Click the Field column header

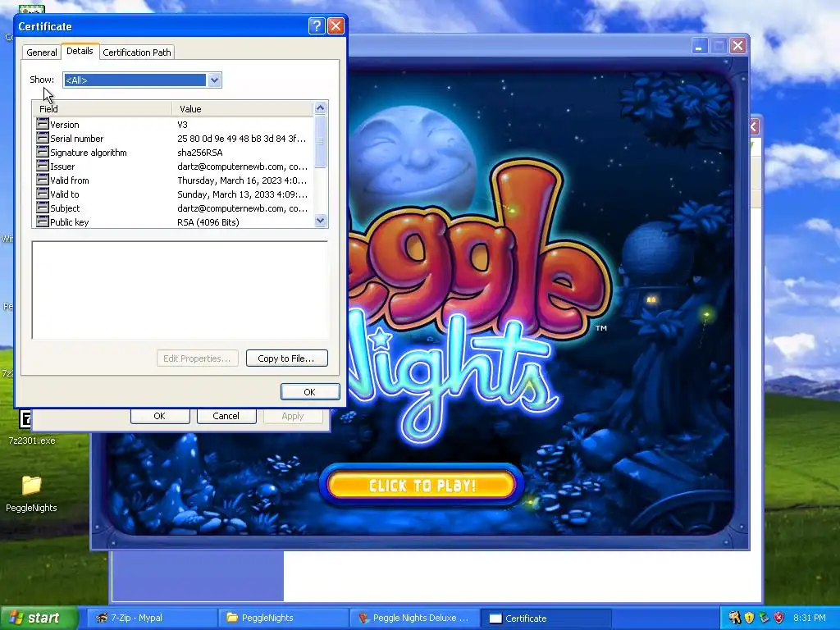103,109
